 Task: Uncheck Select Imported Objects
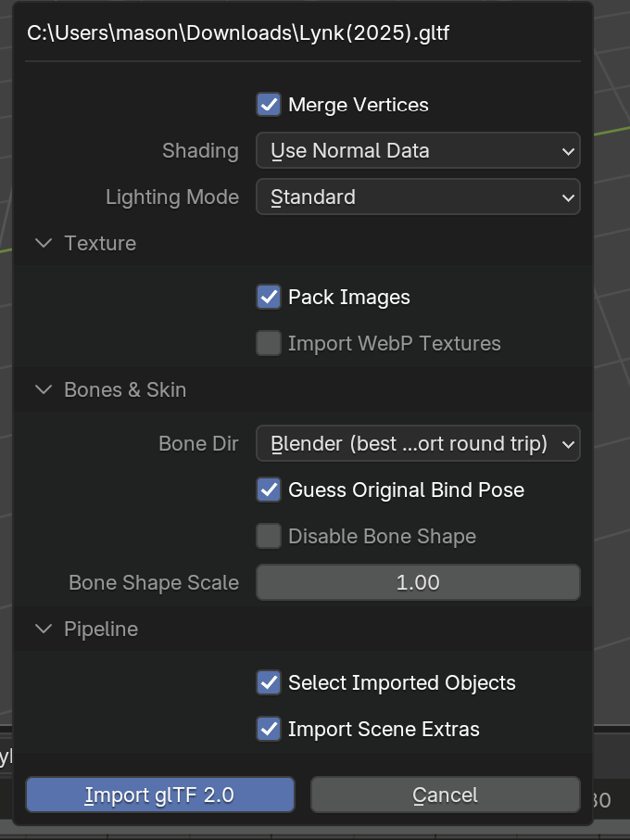pyautogui.click(x=269, y=682)
